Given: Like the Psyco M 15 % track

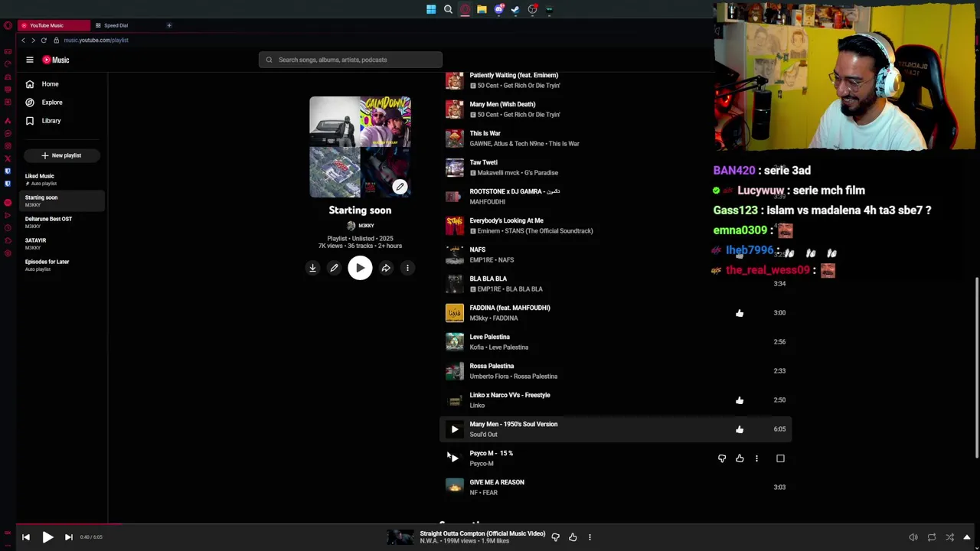Looking at the screenshot, I should (x=740, y=458).
